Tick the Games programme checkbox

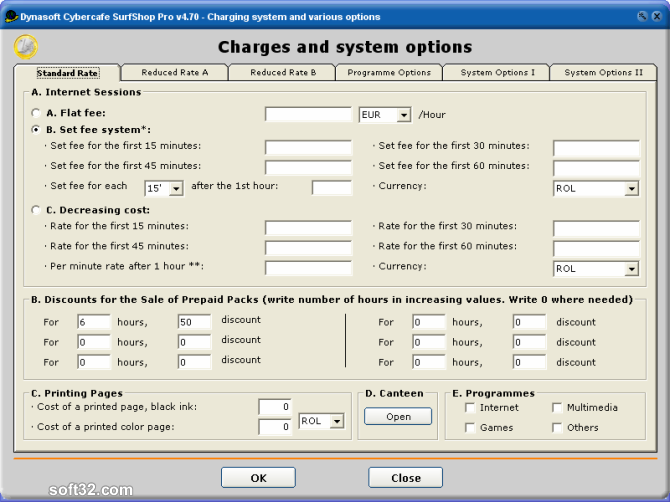click(x=470, y=428)
